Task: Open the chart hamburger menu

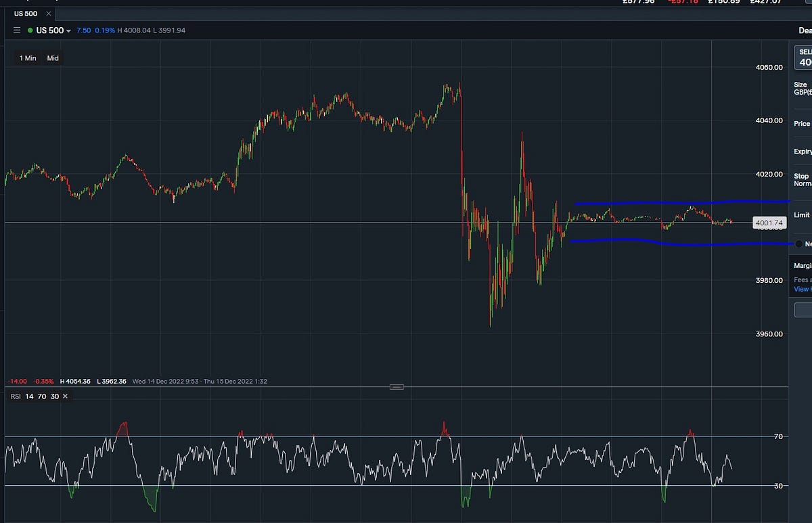Action: (x=16, y=30)
